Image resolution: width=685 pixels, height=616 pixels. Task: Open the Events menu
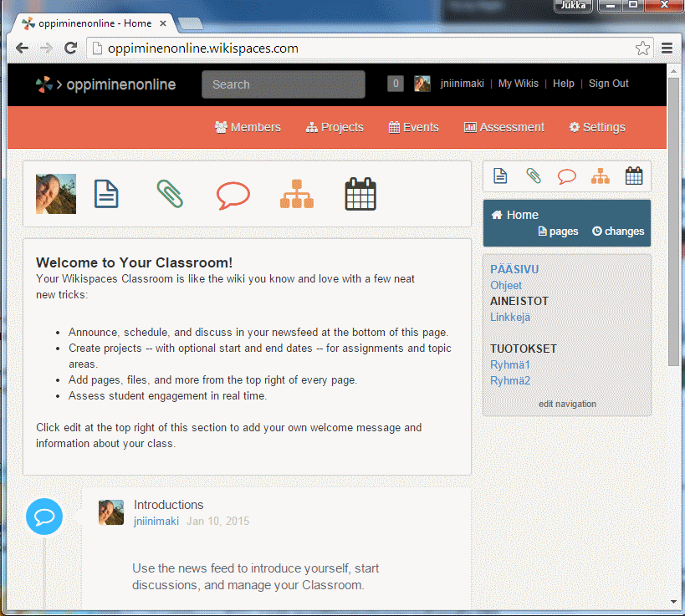[x=414, y=127]
